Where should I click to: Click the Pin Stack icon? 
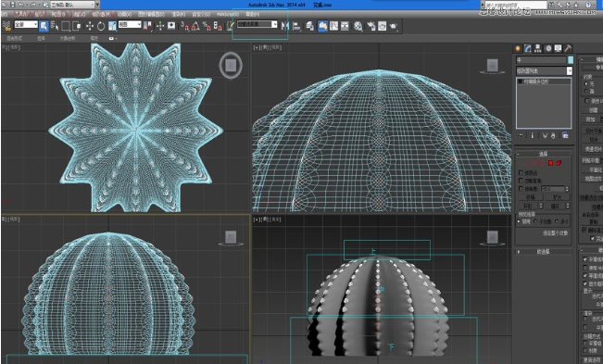coord(521,135)
